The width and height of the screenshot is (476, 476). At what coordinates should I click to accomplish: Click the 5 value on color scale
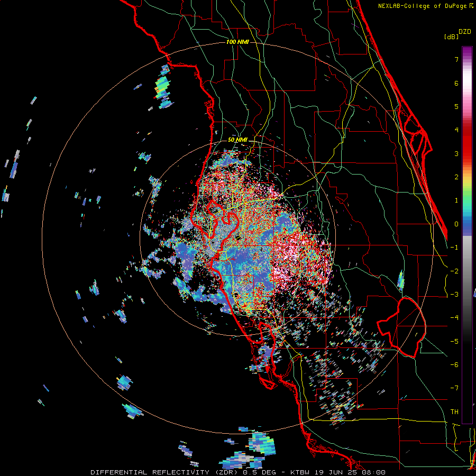(x=456, y=106)
